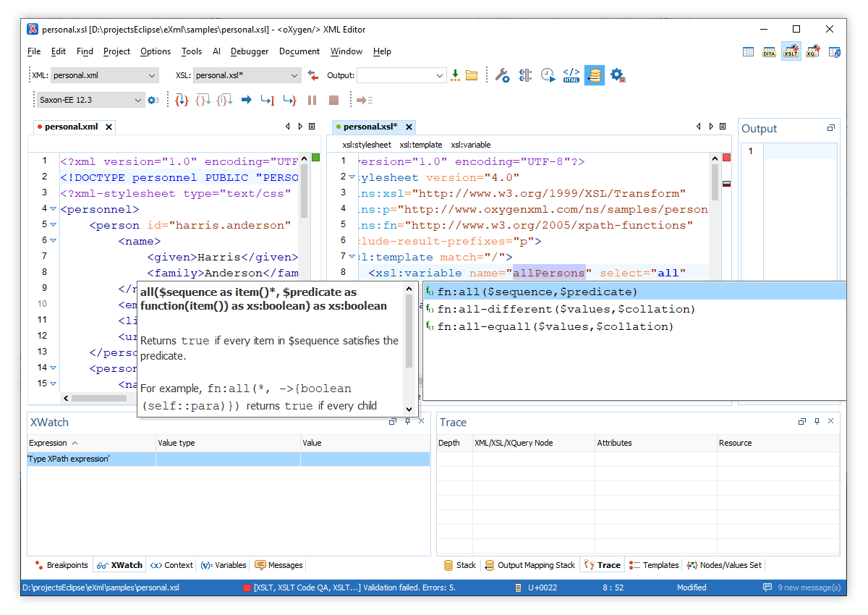Switch to the Output Mapping Stack tab
Viewport: 868px width, 615px height.
[x=530, y=565]
